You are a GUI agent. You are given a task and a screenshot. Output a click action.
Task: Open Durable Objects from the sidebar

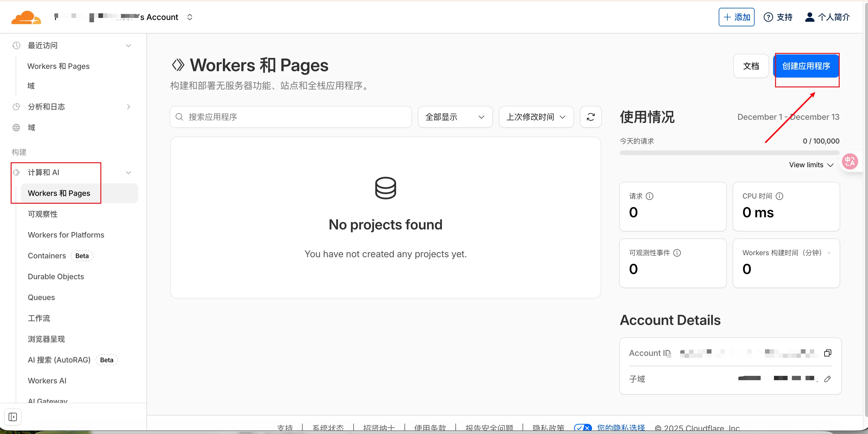[x=56, y=276]
